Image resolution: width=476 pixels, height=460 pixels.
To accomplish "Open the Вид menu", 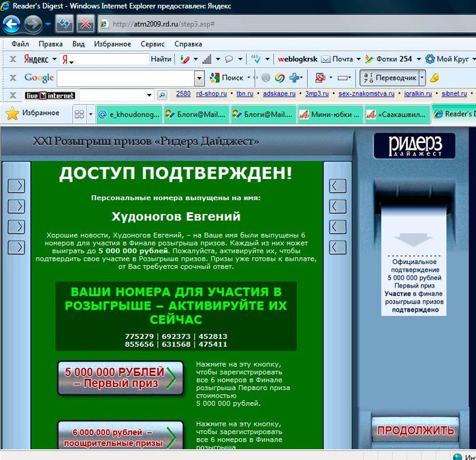I will [78, 44].
